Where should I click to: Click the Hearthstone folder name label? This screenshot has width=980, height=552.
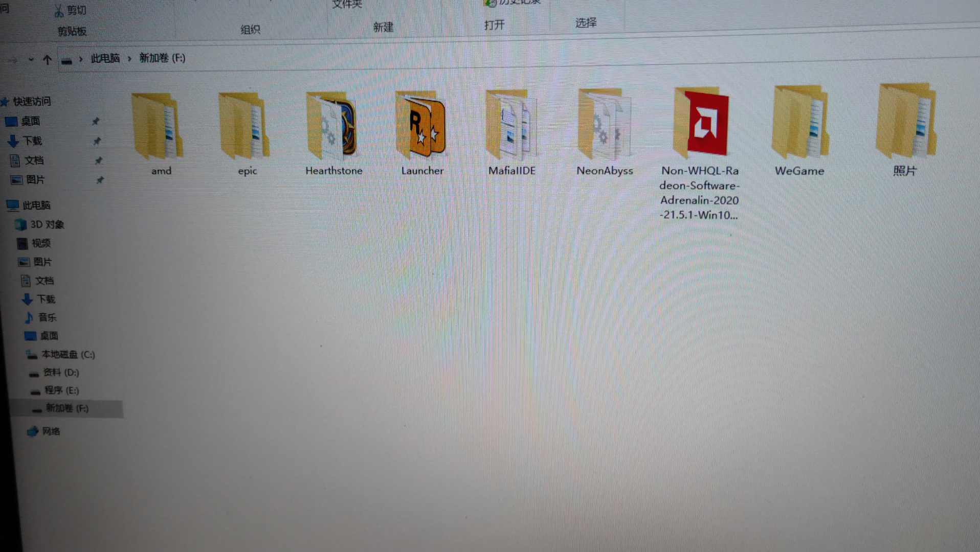tap(333, 170)
